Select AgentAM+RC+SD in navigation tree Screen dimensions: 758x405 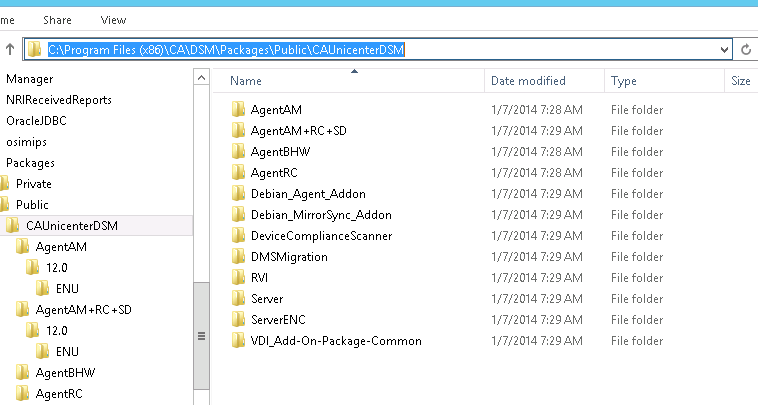[84, 310]
